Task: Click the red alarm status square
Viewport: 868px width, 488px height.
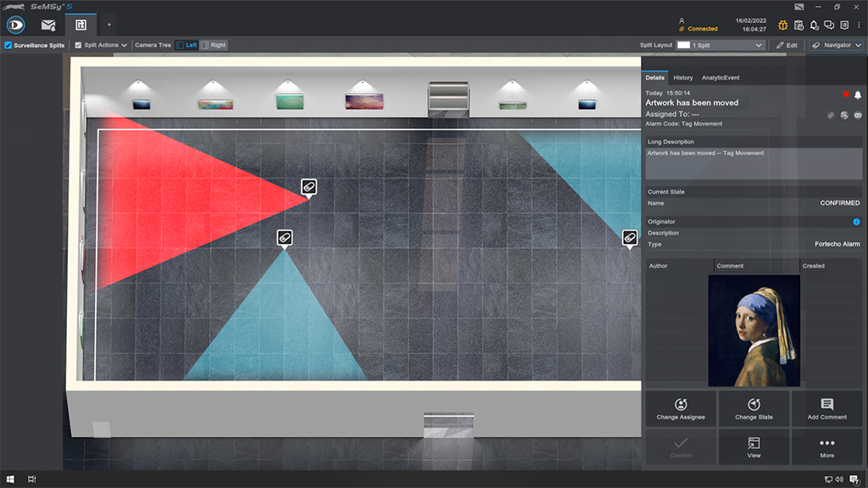Action: [845, 94]
